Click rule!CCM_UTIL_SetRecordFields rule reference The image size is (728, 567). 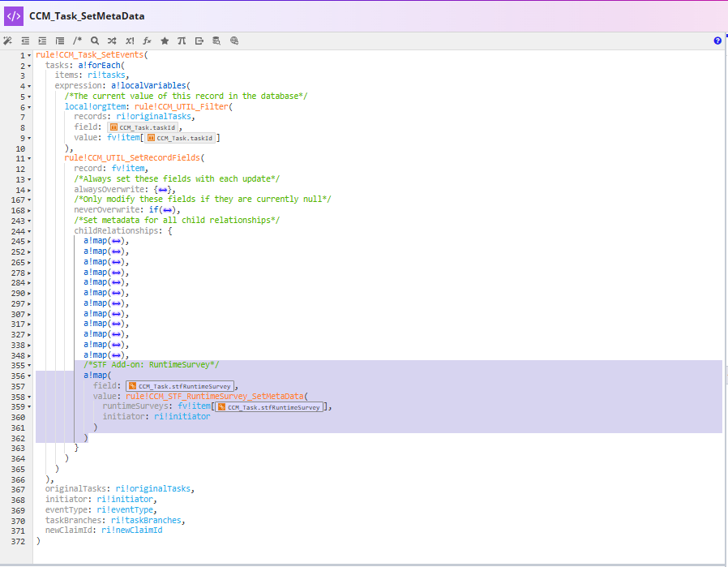[132, 158]
